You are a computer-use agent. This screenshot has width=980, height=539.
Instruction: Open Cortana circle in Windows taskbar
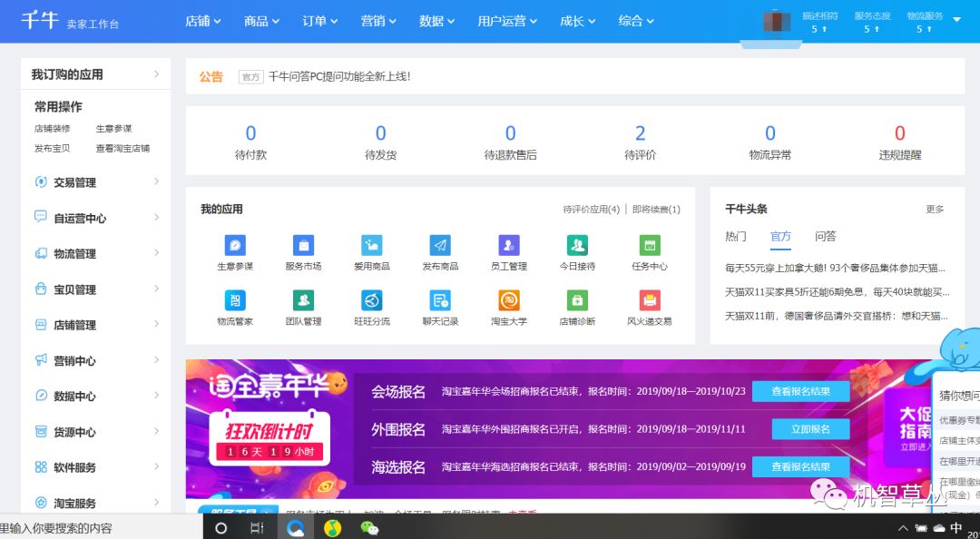220,528
